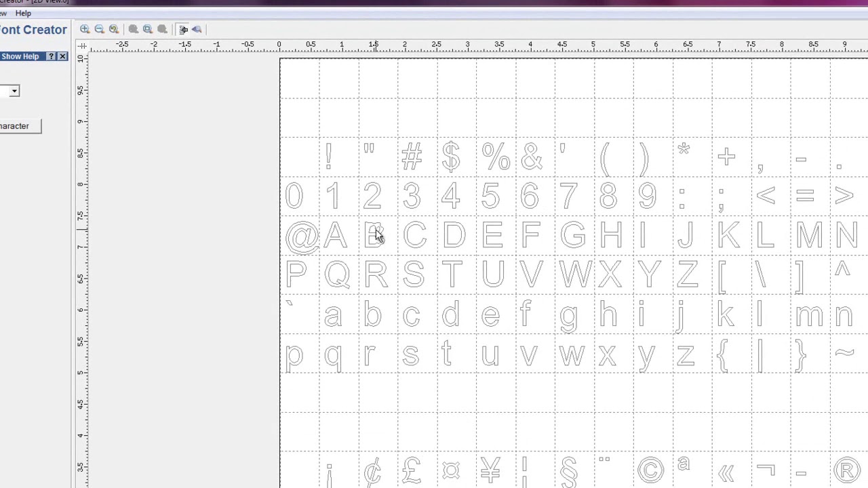Select the exclamation mark glyph
Image resolution: width=868 pixels, height=488 pixels.
(x=329, y=157)
